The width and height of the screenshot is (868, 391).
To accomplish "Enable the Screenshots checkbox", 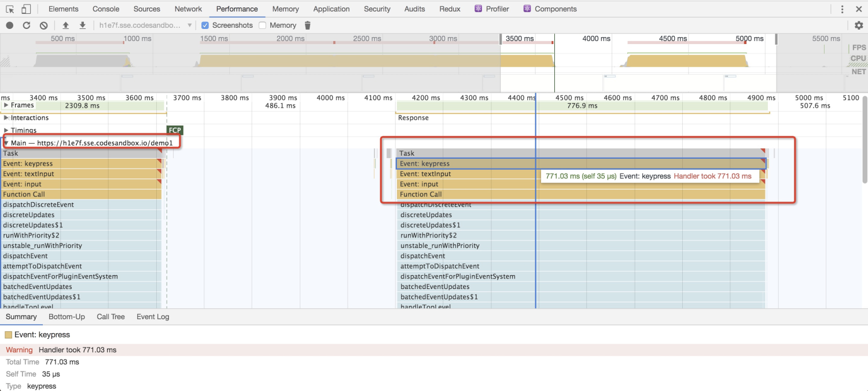I will (205, 25).
